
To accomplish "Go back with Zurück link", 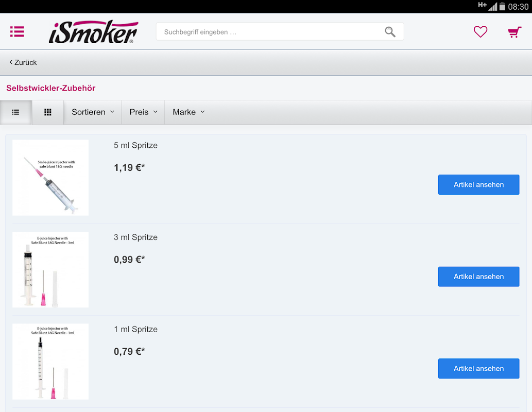I will pos(23,62).
